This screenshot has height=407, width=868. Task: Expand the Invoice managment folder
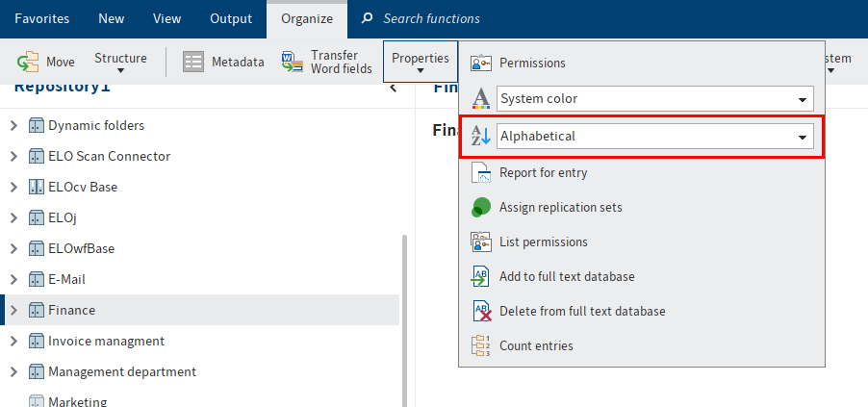[x=13, y=341]
